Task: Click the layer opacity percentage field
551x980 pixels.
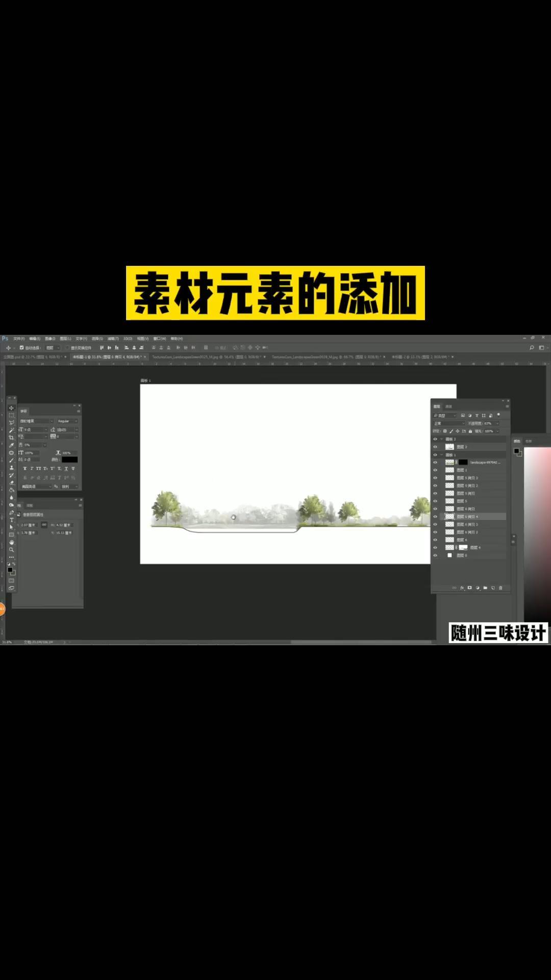Action: (x=488, y=423)
